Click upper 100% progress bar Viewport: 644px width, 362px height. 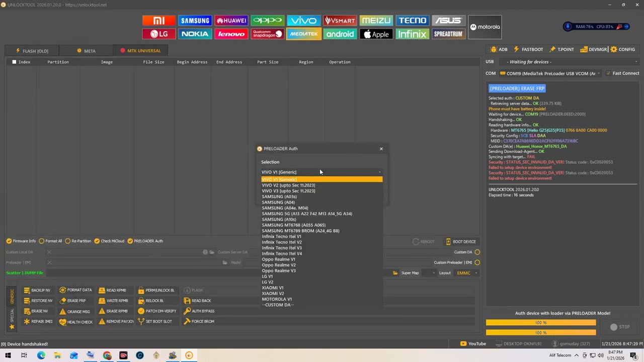tap(541, 322)
